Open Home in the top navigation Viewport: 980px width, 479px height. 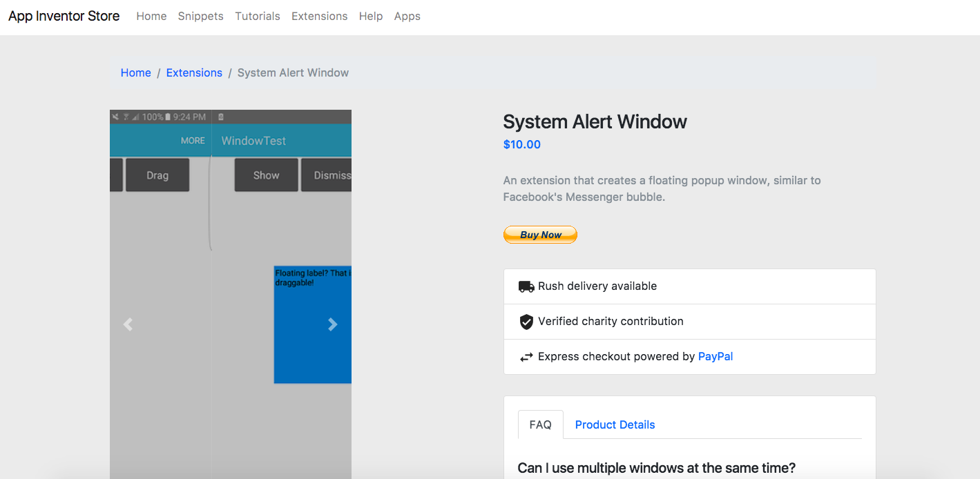[151, 17]
